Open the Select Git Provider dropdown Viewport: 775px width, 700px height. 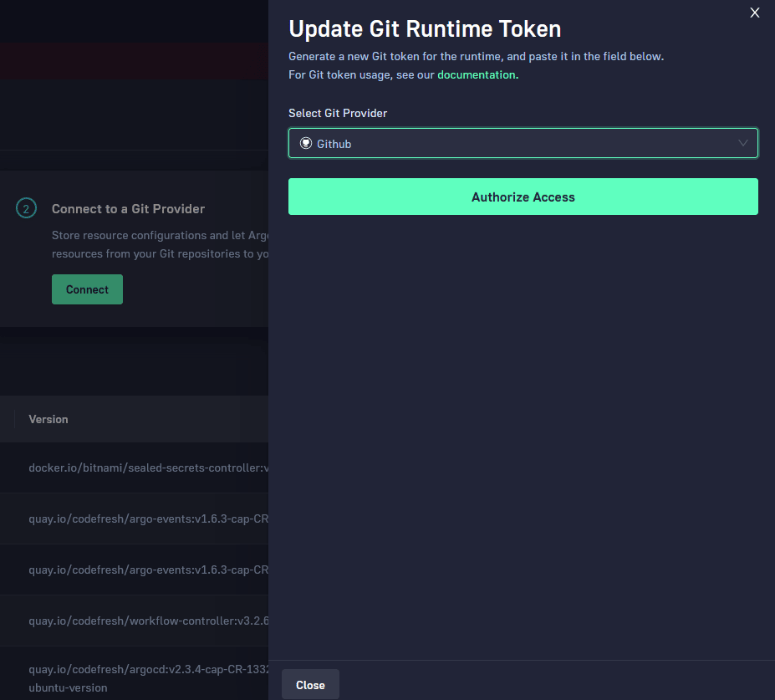523,143
